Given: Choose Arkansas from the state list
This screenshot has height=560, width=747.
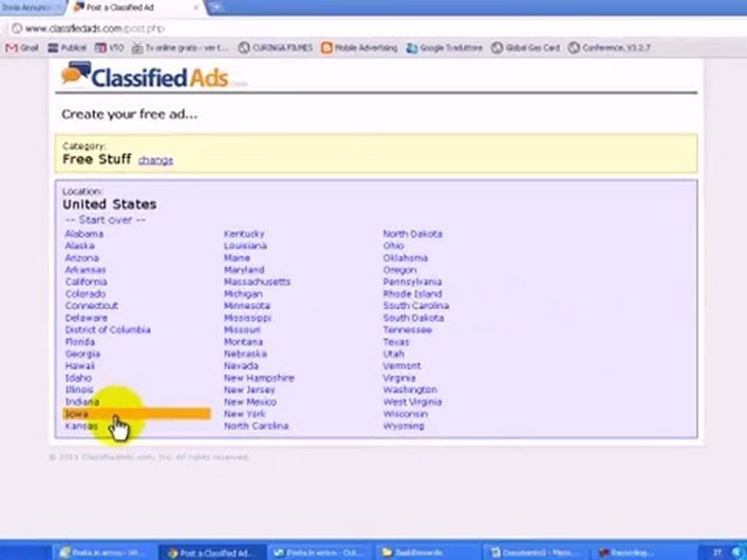Looking at the screenshot, I should [86, 270].
